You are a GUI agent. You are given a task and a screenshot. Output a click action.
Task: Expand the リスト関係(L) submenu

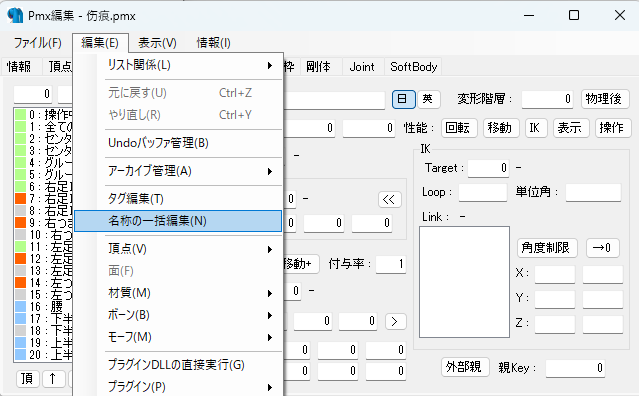click(178, 65)
